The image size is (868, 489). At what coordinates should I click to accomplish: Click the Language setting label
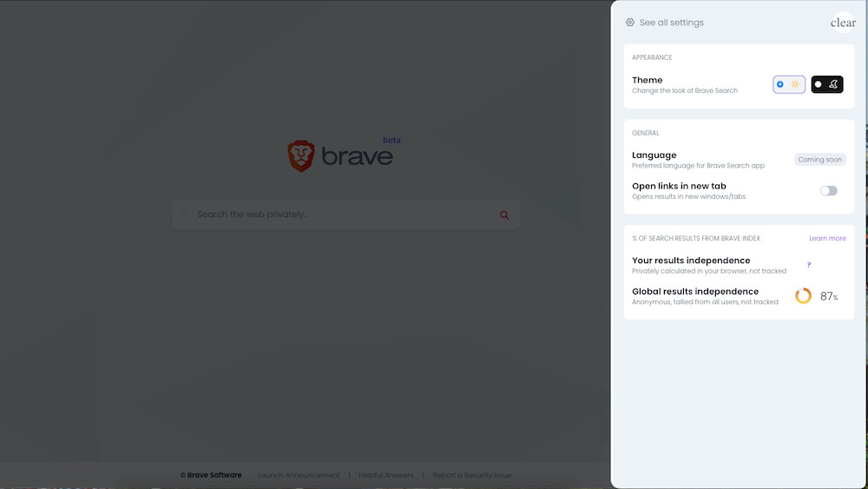tap(654, 155)
